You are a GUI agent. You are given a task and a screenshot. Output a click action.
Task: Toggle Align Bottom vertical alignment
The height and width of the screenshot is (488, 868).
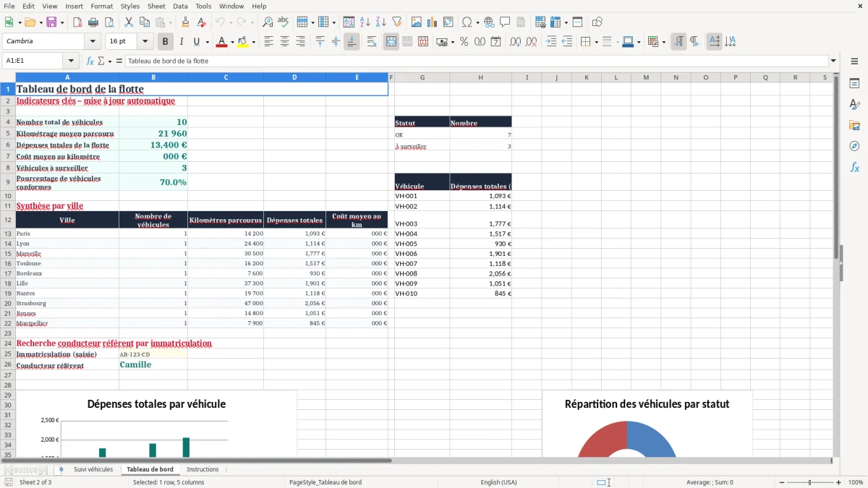(352, 42)
